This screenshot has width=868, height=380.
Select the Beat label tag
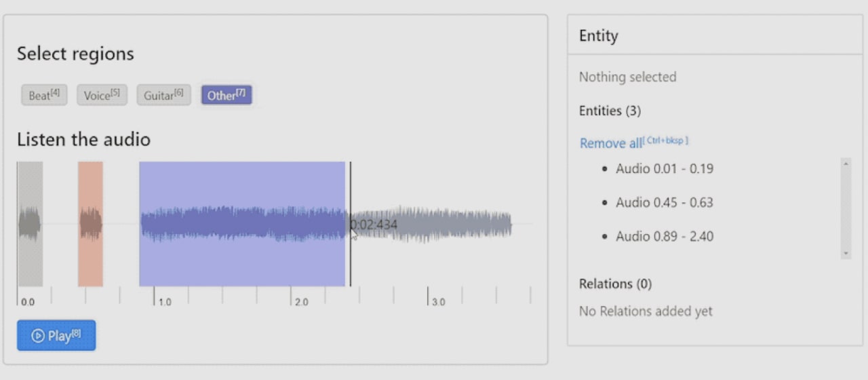pos(44,95)
